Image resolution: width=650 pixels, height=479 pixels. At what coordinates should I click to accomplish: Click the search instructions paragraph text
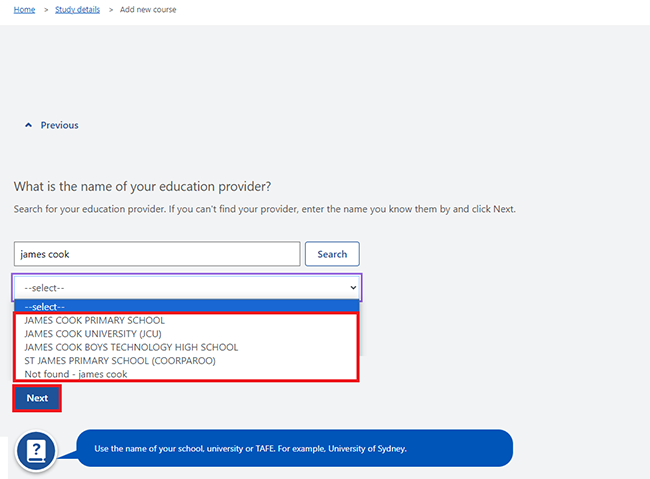pyautogui.click(x=264, y=209)
